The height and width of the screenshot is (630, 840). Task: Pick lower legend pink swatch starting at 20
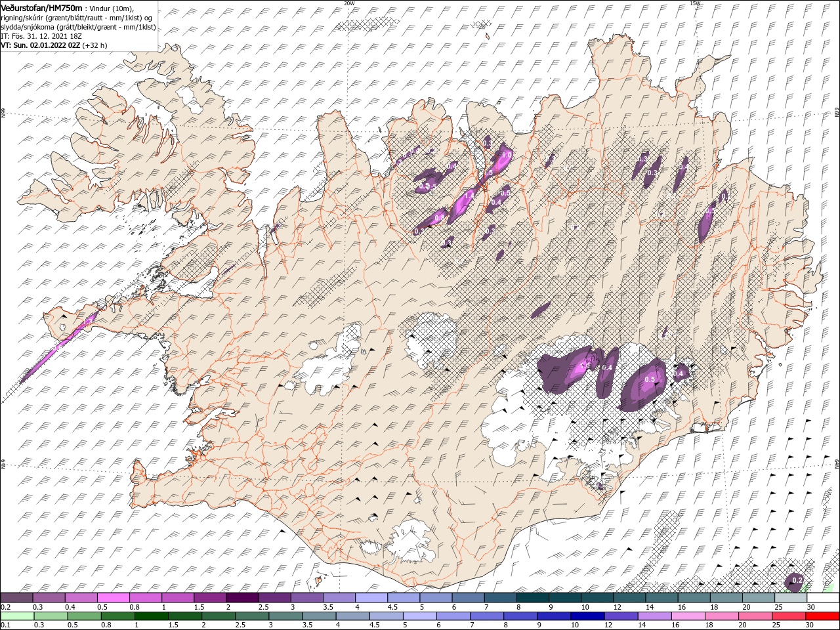tap(755, 616)
